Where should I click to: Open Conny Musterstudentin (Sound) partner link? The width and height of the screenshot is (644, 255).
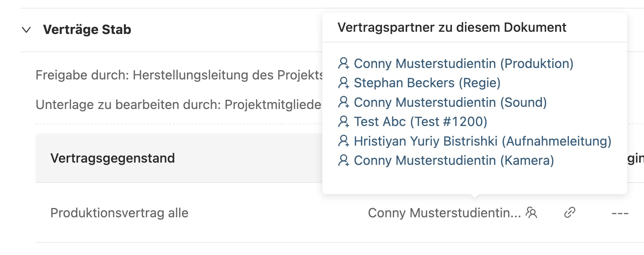(x=450, y=102)
